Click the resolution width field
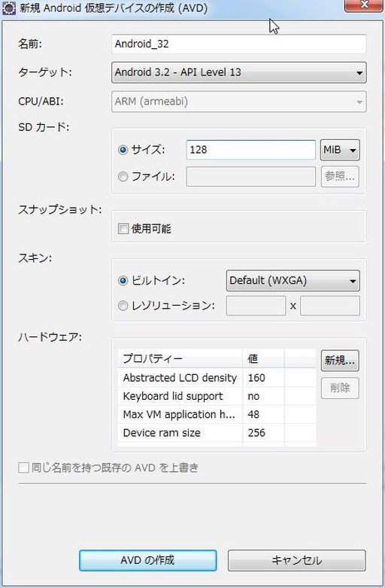Viewport: 385px width, 588px height. 256,306
